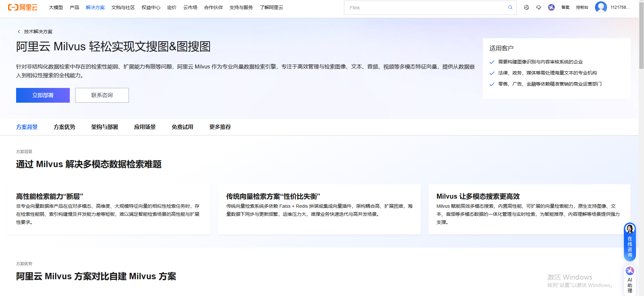Click the 法律、政务、媒体等 customer item
The height and width of the screenshot is (296, 644).
(547, 73)
